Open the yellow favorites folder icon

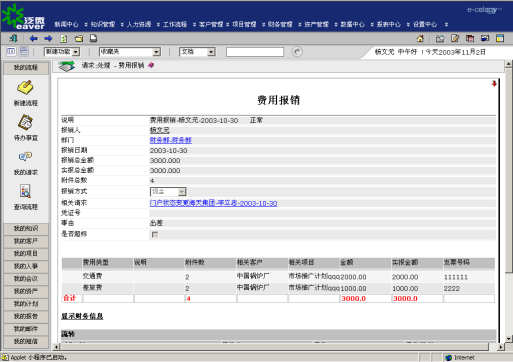pyautogui.click(x=79, y=38)
